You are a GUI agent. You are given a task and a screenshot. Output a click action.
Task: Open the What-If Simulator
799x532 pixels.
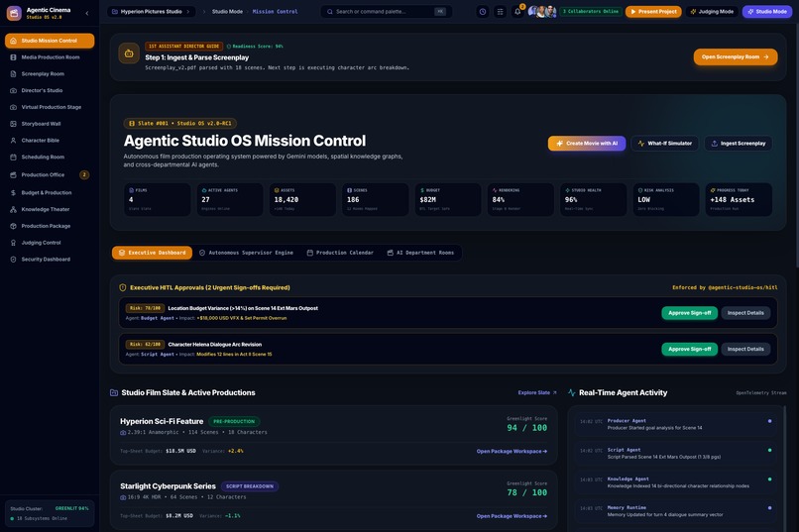pyautogui.click(x=665, y=143)
